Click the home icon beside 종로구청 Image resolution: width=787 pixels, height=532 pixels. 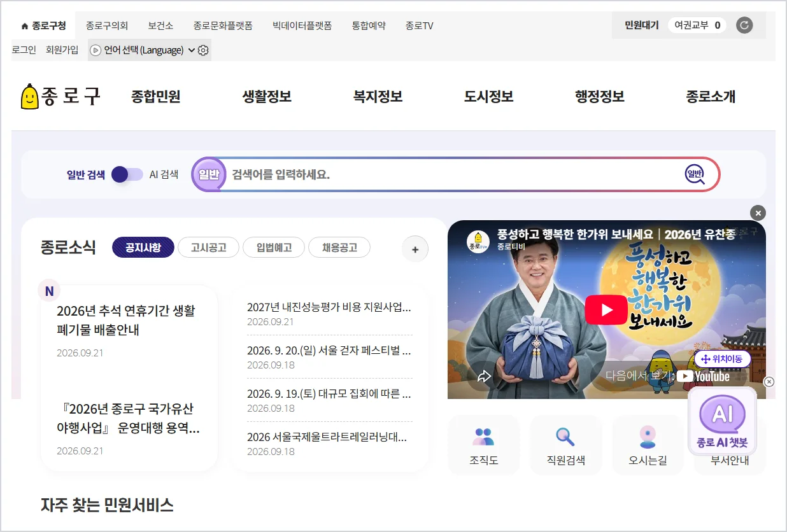[25, 26]
